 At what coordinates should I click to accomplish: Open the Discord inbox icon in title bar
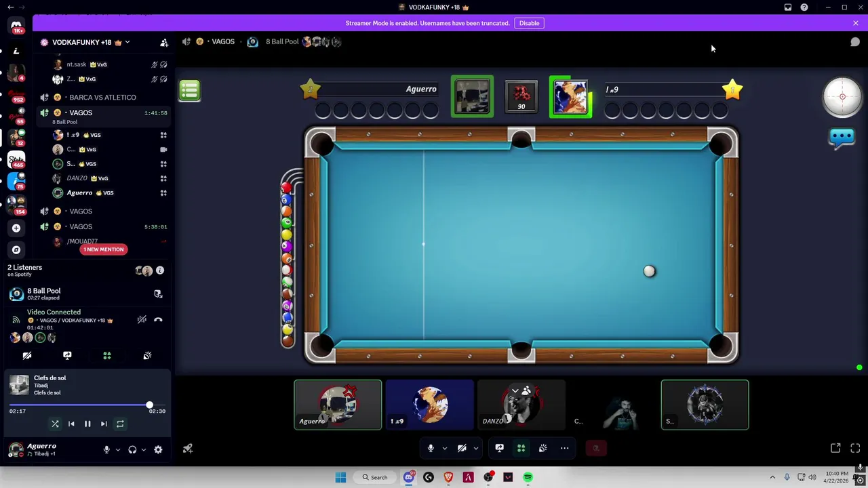pyautogui.click(x=788, y=7)
